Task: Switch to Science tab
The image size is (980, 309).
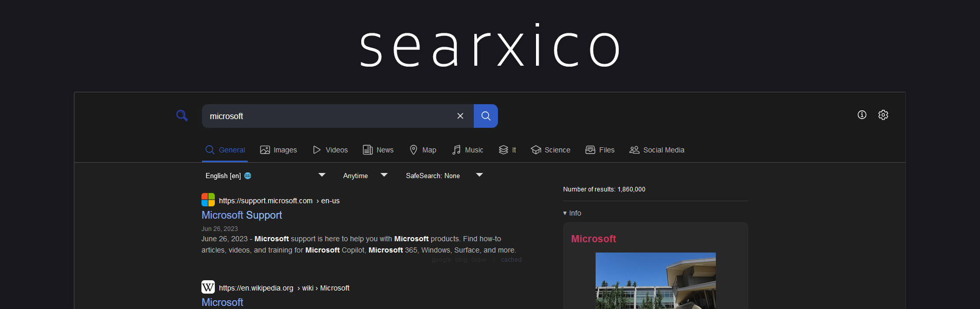Action: tap(550, 150)
